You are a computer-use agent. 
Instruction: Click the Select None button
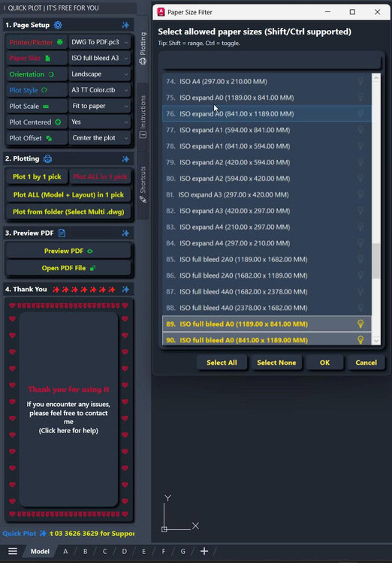pyautogui.click(x=276, y=363)
